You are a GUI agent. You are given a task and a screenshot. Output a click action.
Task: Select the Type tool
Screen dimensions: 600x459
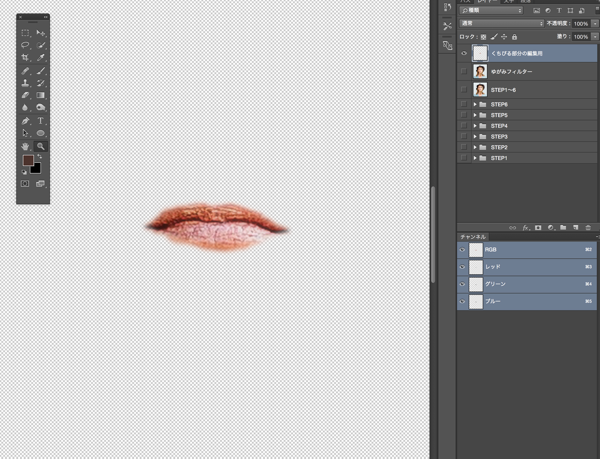coord(41,121)
